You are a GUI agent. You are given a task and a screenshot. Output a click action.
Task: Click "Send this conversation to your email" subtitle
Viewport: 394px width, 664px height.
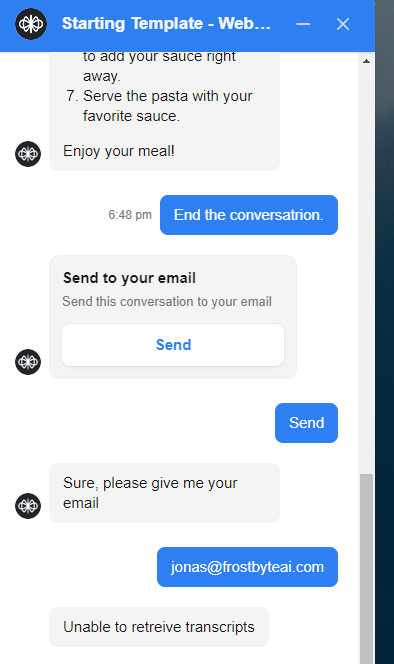(x=167, y=302)
